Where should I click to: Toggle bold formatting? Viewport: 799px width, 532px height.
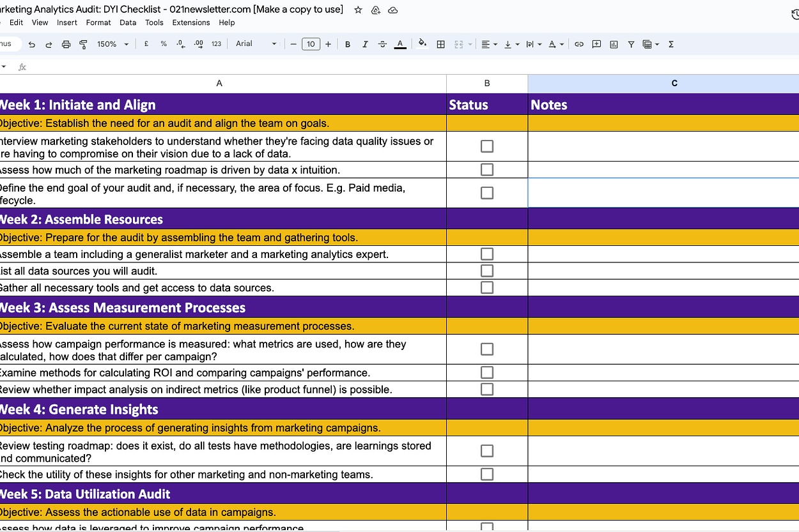pyautogui.click(x=348, y=44)
